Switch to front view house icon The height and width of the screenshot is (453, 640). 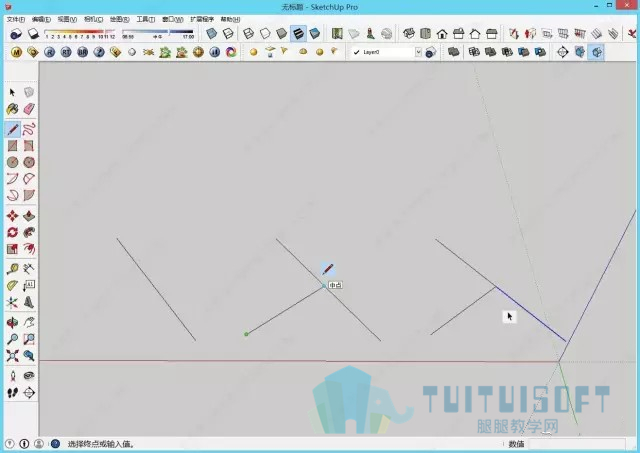442,33
